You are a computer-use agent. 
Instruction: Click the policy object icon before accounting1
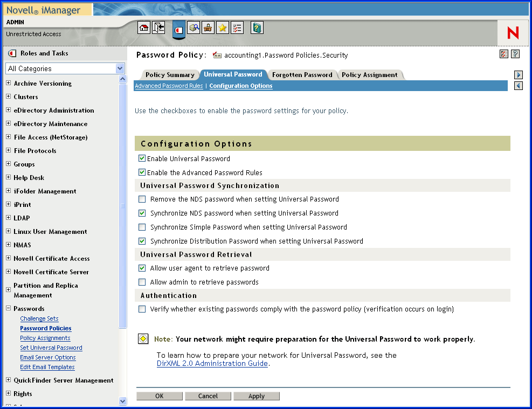pos(217,56)
